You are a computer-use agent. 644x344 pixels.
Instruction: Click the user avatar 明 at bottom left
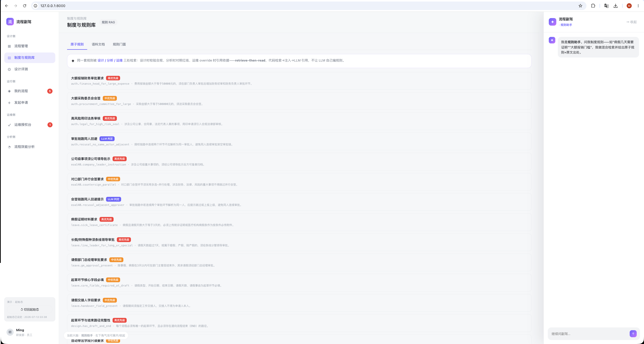coord(10,332)
